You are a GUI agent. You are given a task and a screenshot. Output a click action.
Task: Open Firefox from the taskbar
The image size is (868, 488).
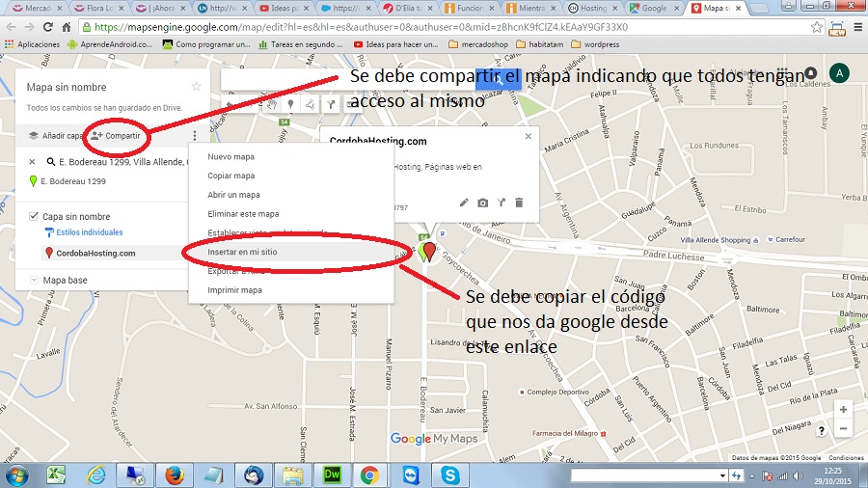click(175, 475)
